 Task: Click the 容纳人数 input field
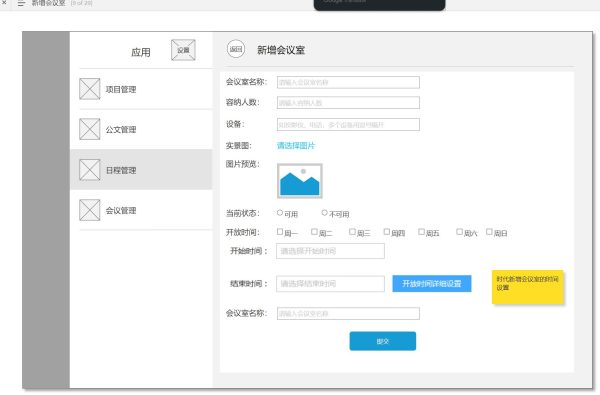pyautogui.click(x=348, y=103)
